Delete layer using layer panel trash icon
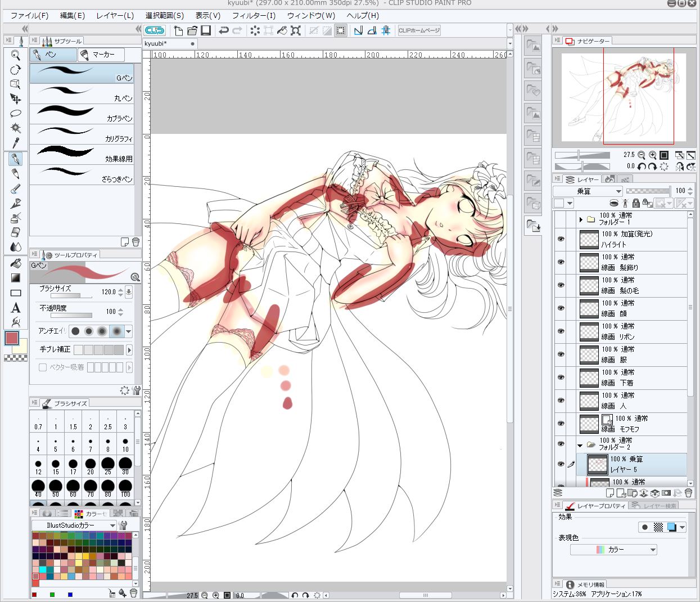The width and height of the screenshot is (700, 602). (688, 493)
